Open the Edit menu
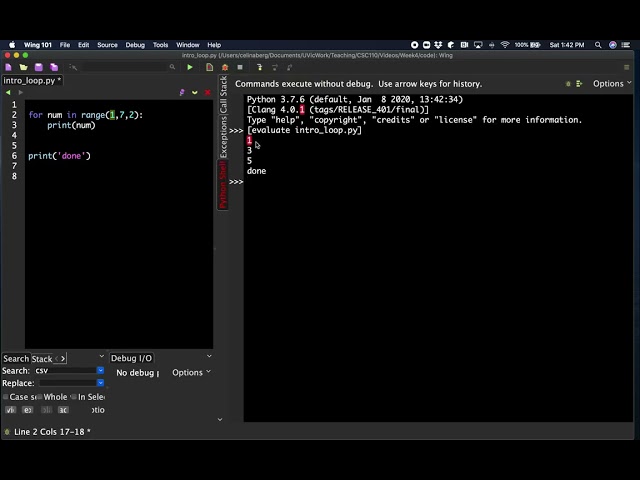 click(x=84, y=45)
